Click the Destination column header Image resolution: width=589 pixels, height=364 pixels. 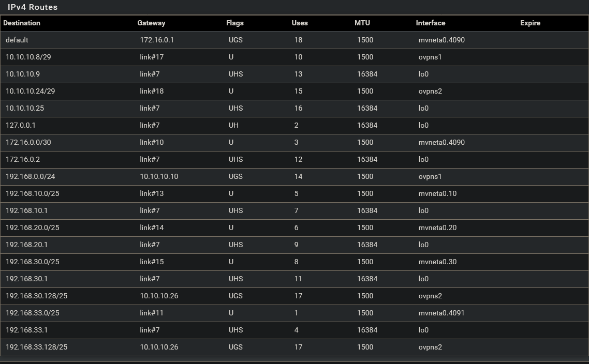22,23
